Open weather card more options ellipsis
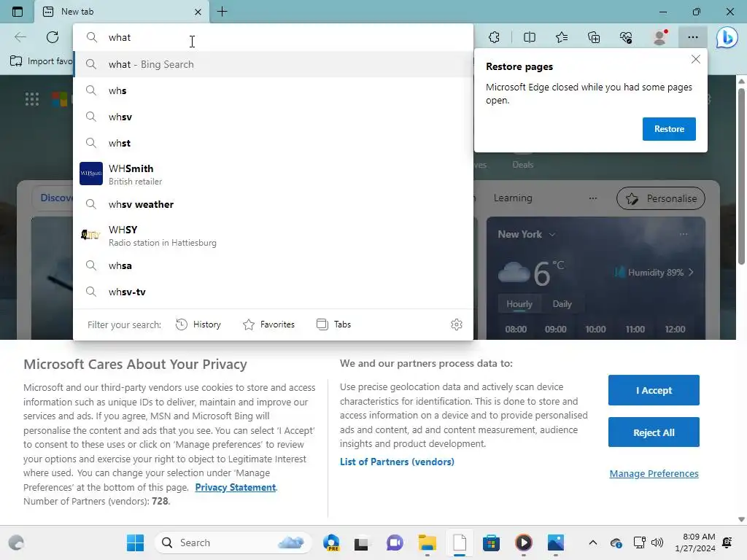Screen dimensions: 747x560 pyautogui.click(x=684, y=234)
